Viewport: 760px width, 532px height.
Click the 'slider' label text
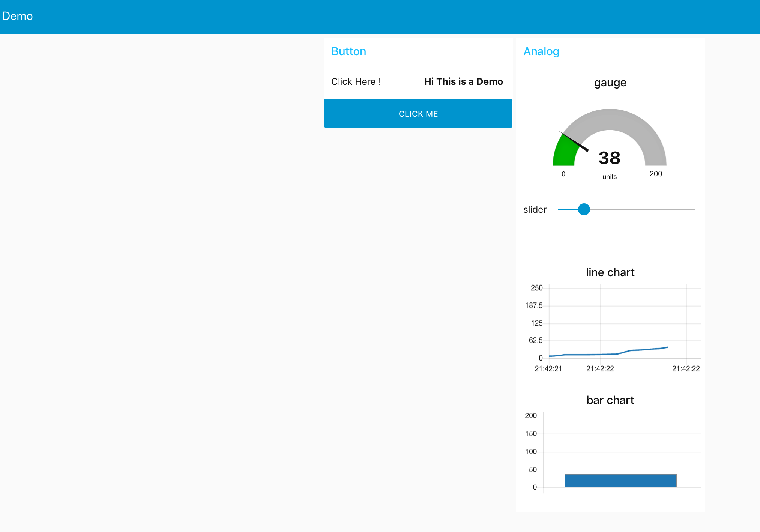pos(535,210)
